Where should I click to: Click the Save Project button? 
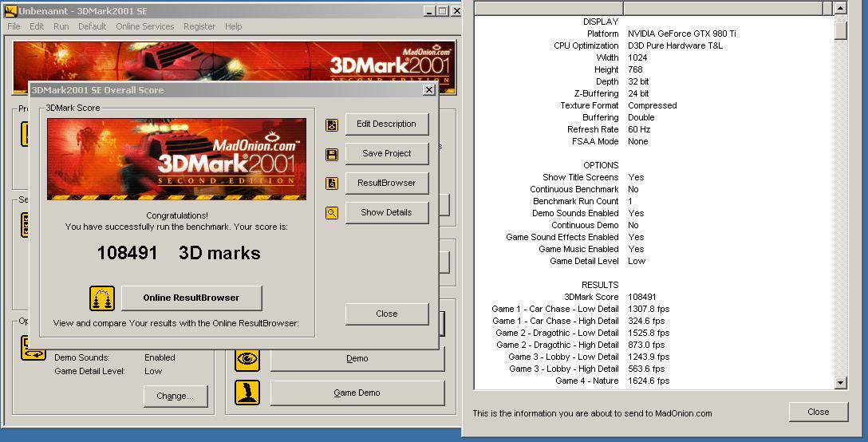coord(386,153)
